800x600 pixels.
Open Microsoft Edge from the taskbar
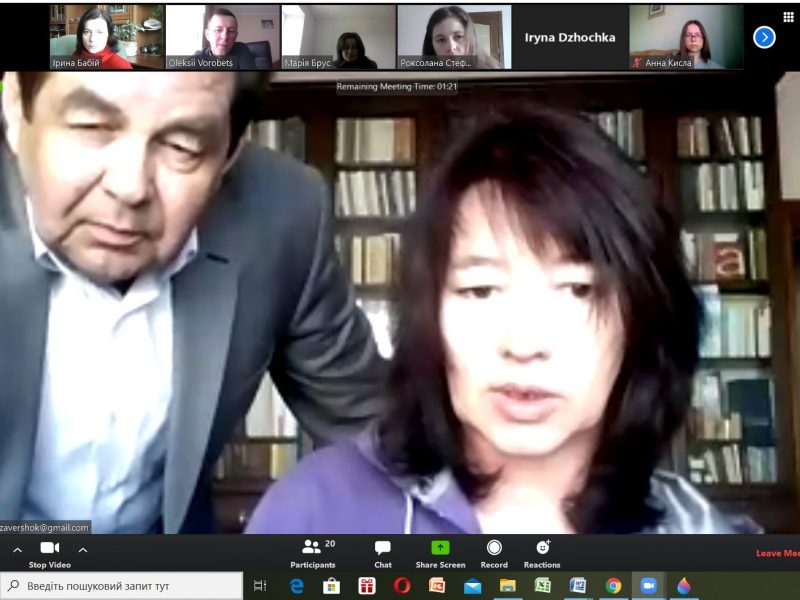click(297, 586)
